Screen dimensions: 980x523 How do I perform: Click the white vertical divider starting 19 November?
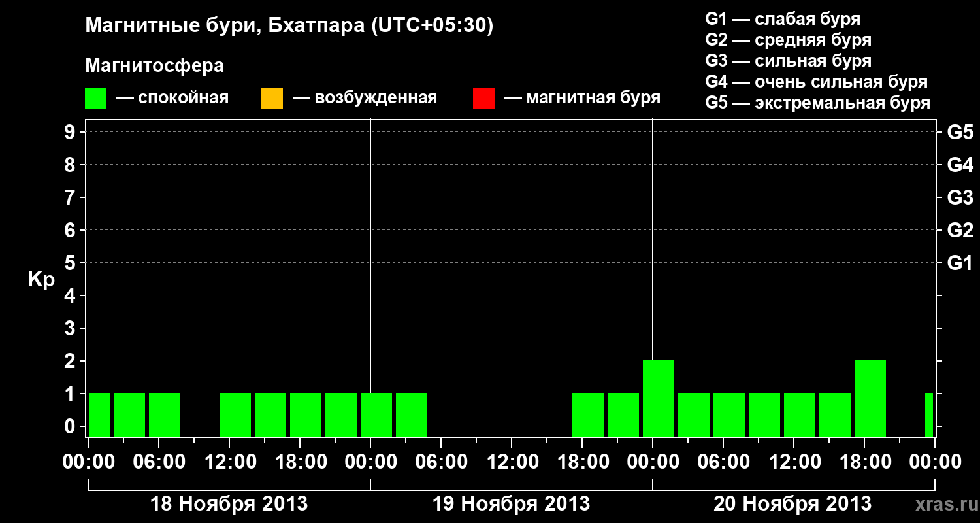[370, 278]
